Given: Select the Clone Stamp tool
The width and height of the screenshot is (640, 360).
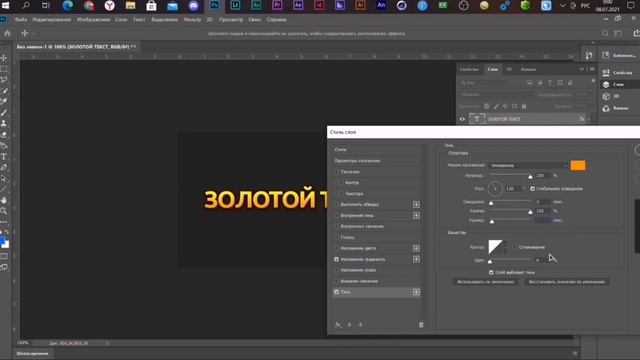Looking at the screenshot, I should coord(4,123).
